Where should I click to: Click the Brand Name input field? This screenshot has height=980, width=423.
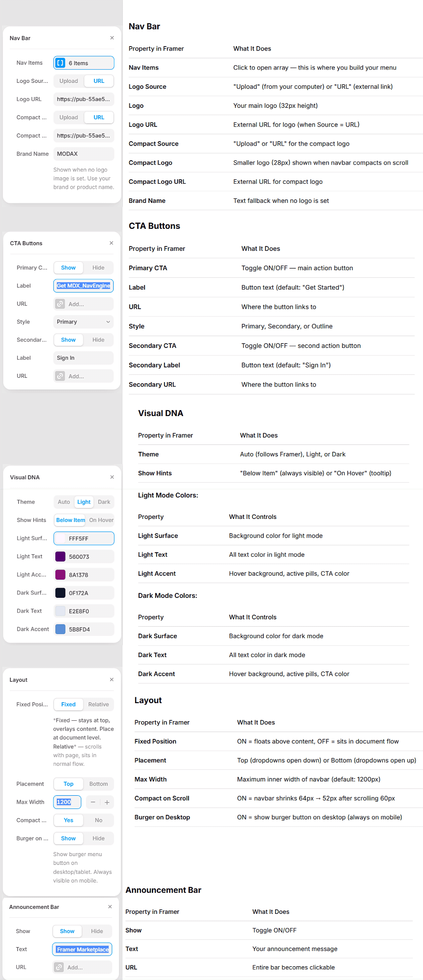(83, 154)
